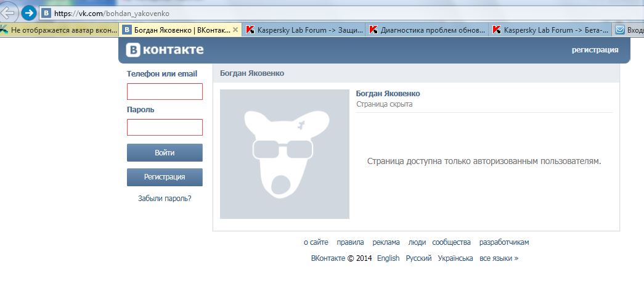Click Kaspersky icon on 'Диагностика проблем' tab
The height and width of the screenshot is (288, 644).
[x=373, y=30]
